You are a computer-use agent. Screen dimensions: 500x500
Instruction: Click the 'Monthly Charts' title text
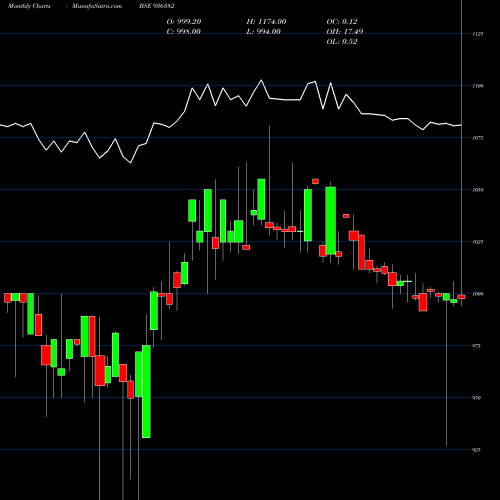(x=29, y=6)
